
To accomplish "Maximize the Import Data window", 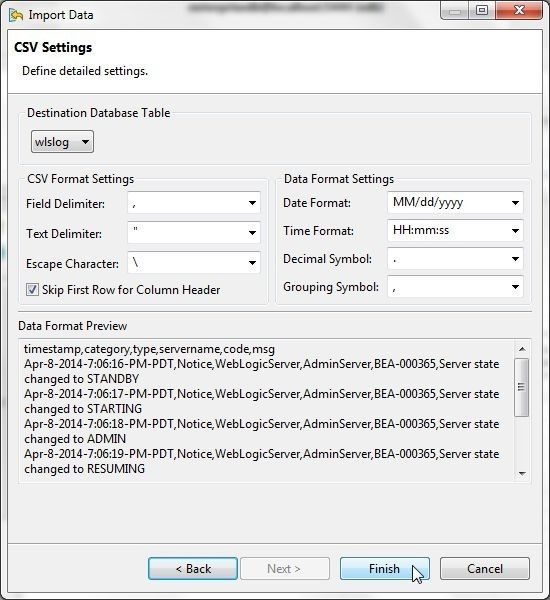I will (x=482, y=11).
